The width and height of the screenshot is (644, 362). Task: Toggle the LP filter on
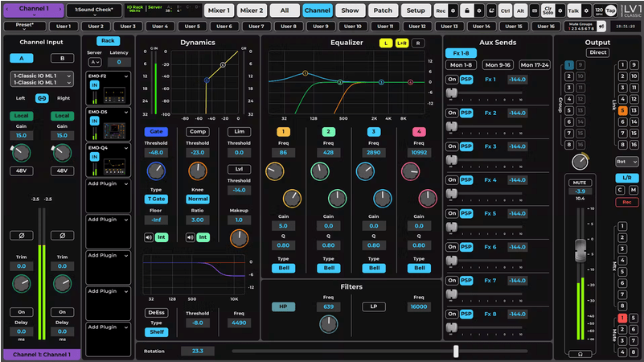[374, 306]
